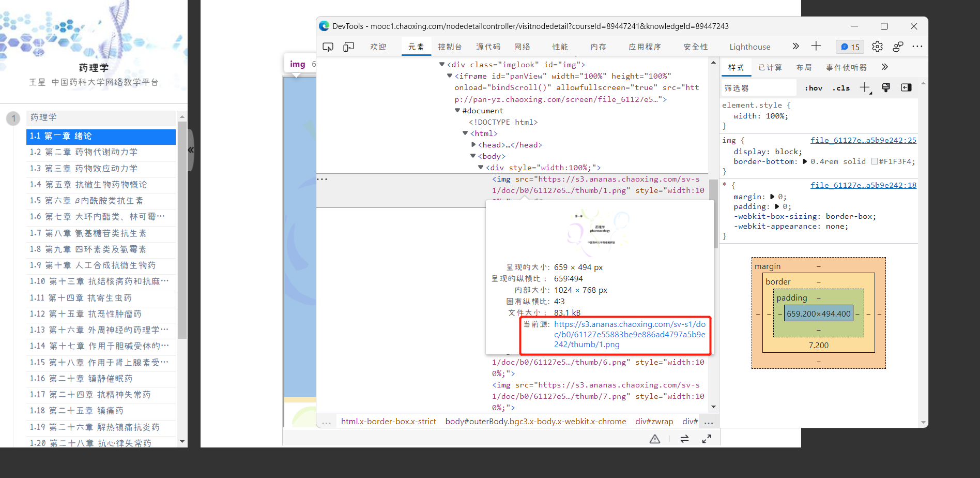
Task: Open DevTools settings gear
Action: click(877, 47)
